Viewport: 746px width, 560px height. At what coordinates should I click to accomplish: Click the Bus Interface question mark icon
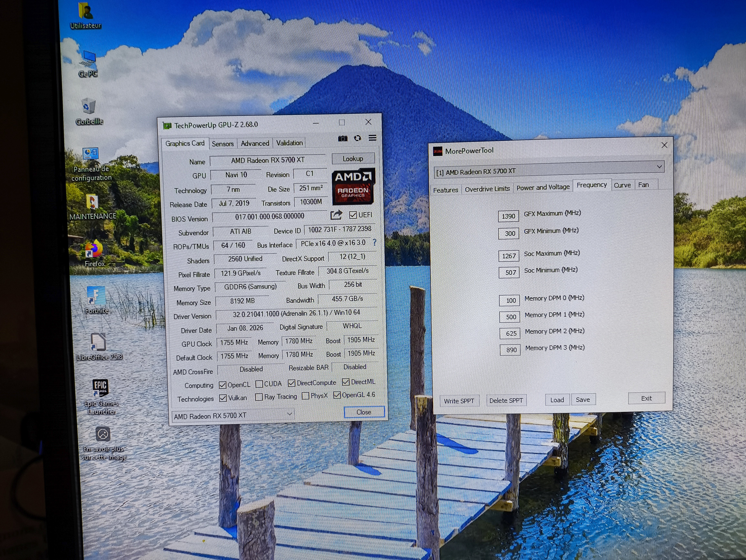[374, 242]
